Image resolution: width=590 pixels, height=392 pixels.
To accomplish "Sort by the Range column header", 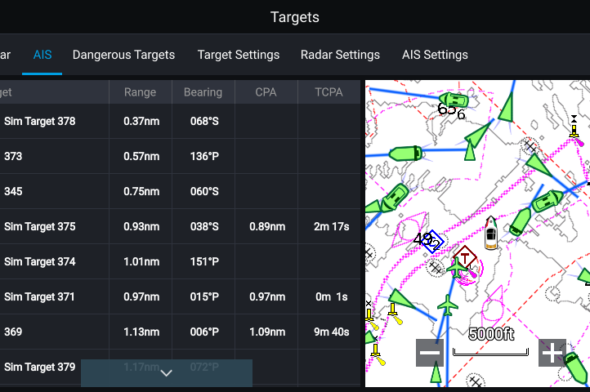I will point(140,92).
